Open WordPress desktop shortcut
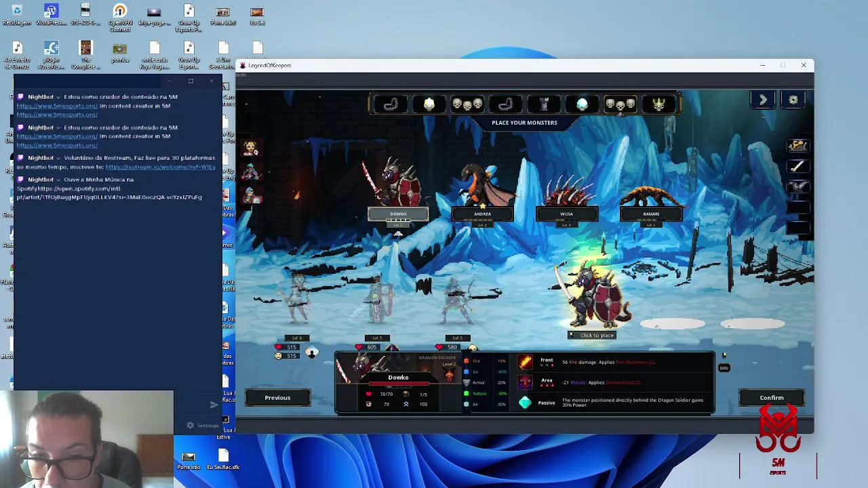Screen dimensions: 868x488 click(x=52, y=15)
